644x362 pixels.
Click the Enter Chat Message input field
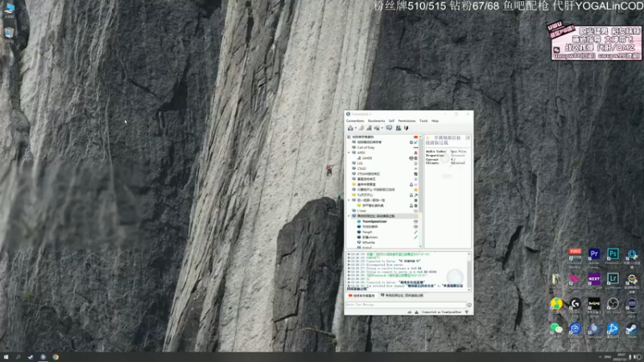406,305
